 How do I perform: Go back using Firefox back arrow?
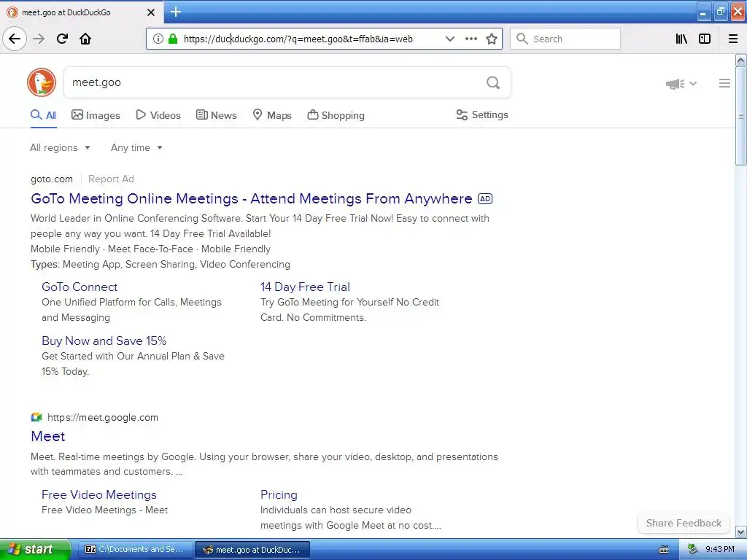coord(15,39)
